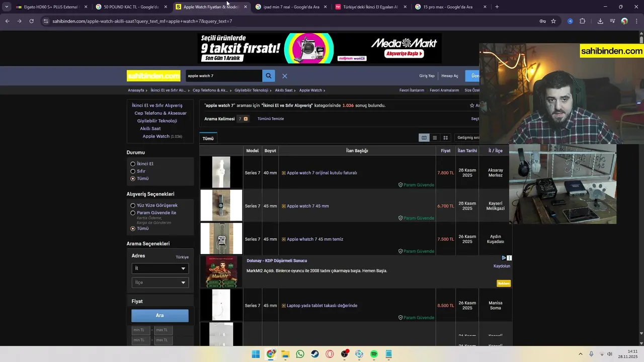Image resolution: width=644 pixels, height=362 pixels.
Task: Open Akıllı Saat breadcrumb link
Action: tap(284, 90)
